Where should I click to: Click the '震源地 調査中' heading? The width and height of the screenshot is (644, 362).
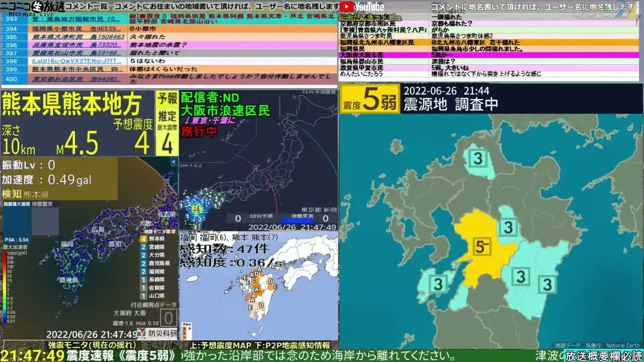pyautogui.click(x=451, y=104)
